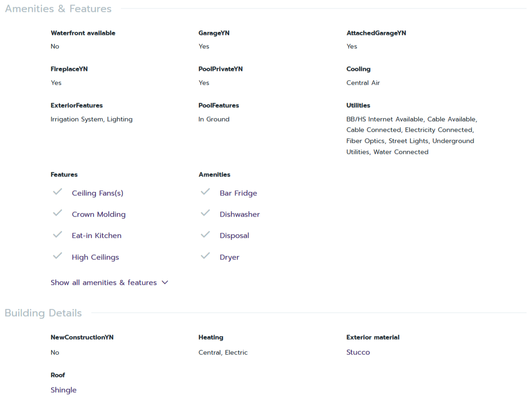
Task: Click Show all amenities & features link
Action: [104, 283]
